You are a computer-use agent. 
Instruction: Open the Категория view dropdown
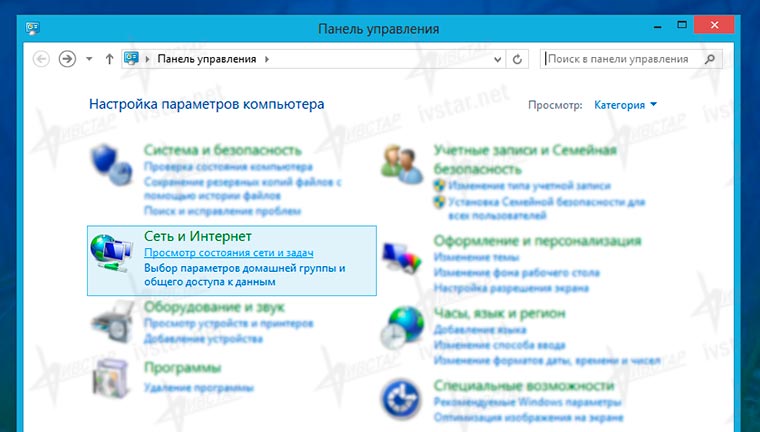click(x=625, y=105)
